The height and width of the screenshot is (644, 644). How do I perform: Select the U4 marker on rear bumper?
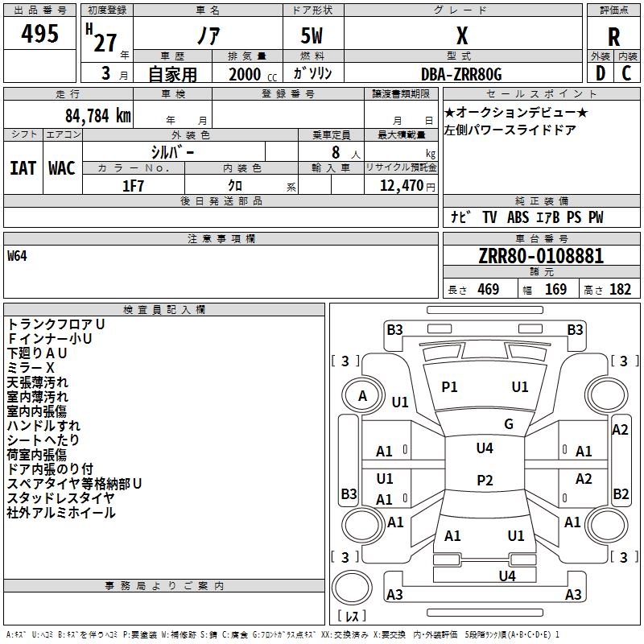click(506, 576)
